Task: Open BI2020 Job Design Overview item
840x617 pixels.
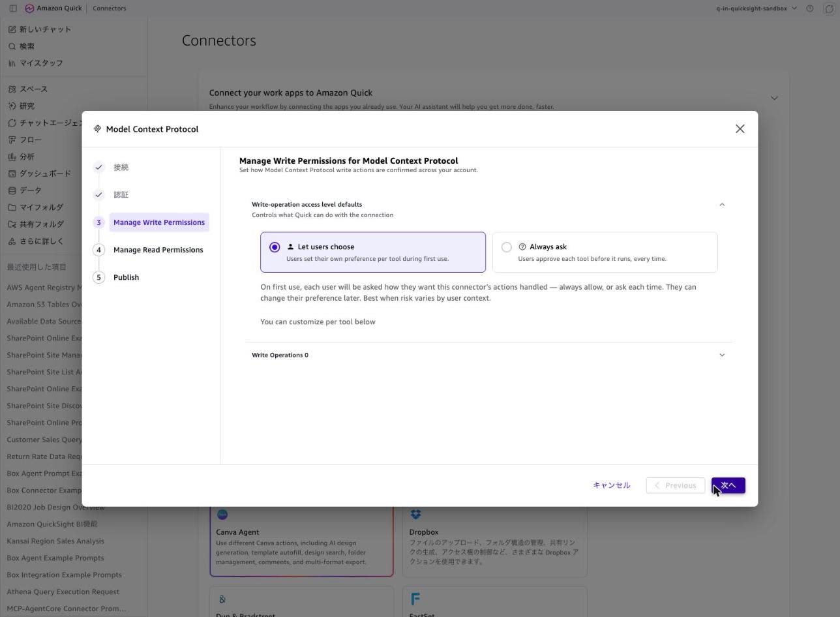Action: (x=55, y=507)
